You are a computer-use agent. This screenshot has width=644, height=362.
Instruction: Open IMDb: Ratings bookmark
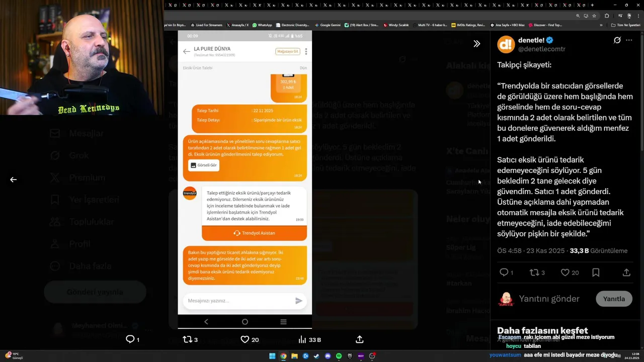468,25
